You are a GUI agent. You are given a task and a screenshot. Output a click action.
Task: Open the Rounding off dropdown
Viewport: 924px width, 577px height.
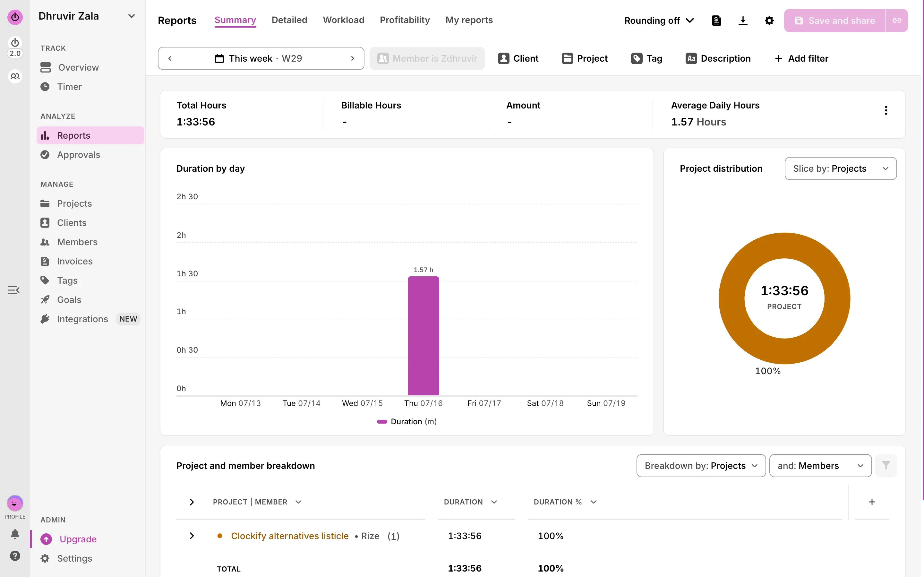pos(659,21)
